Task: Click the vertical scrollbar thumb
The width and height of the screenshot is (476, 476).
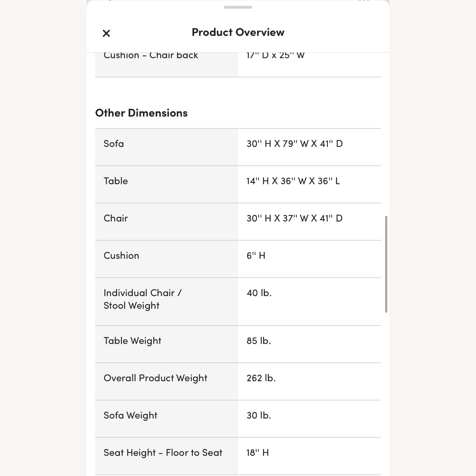Action: tap(386, 264)
